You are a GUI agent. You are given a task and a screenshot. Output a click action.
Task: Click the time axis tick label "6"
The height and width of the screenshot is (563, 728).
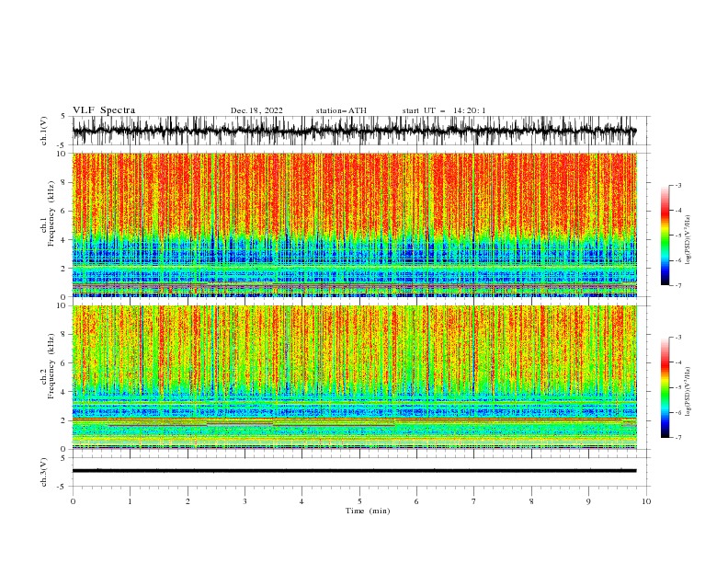416,501
